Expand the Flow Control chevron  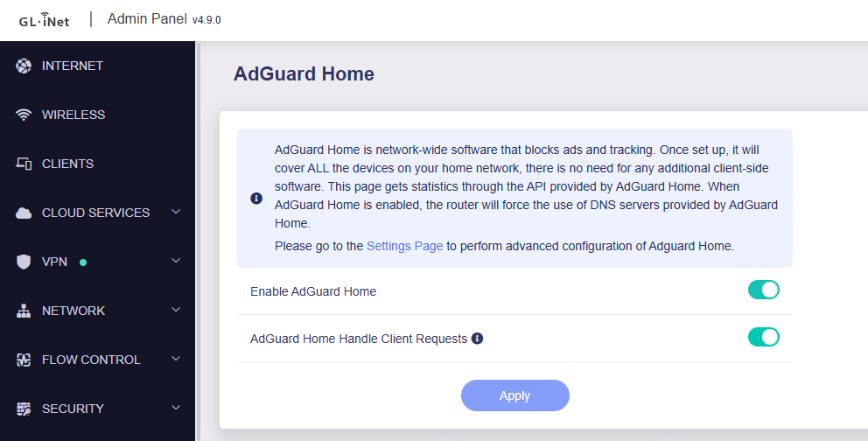176,359
